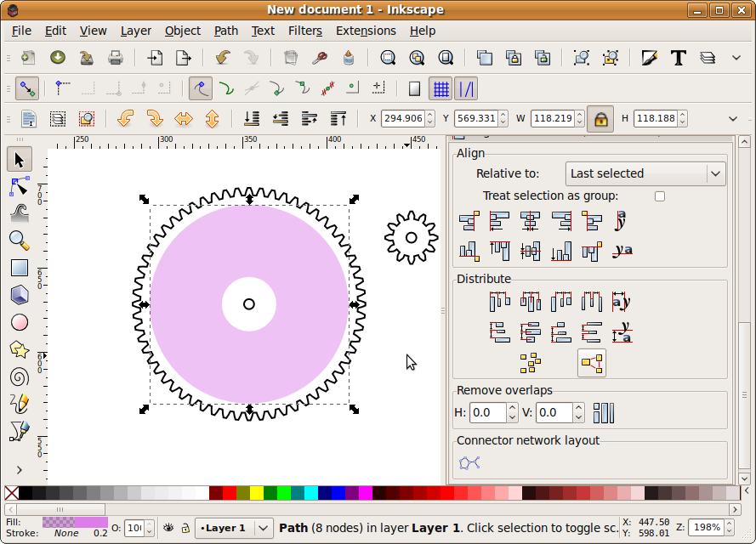Viewport: 756px width, 544px height.
Task: Choose the Spiral drawing tool
Action: (20, 377)
